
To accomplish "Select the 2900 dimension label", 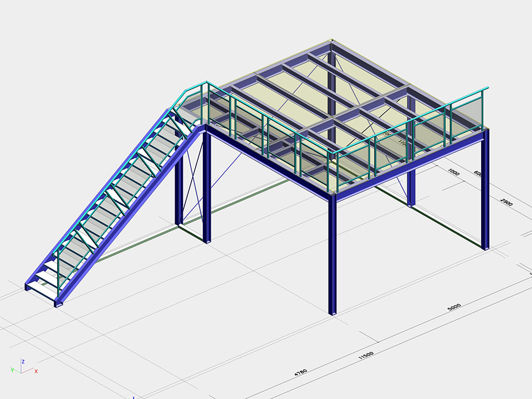I will click(506, 201).
